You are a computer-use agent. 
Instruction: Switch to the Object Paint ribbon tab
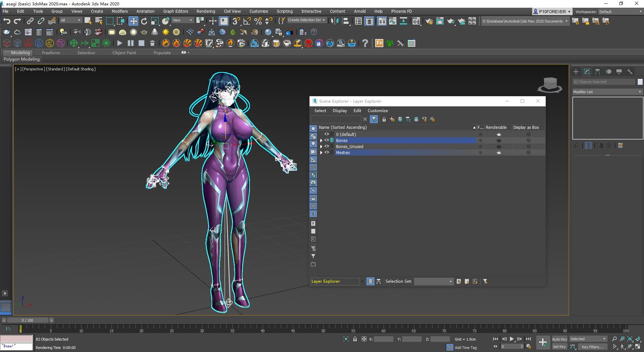click(x=124, y=52)
